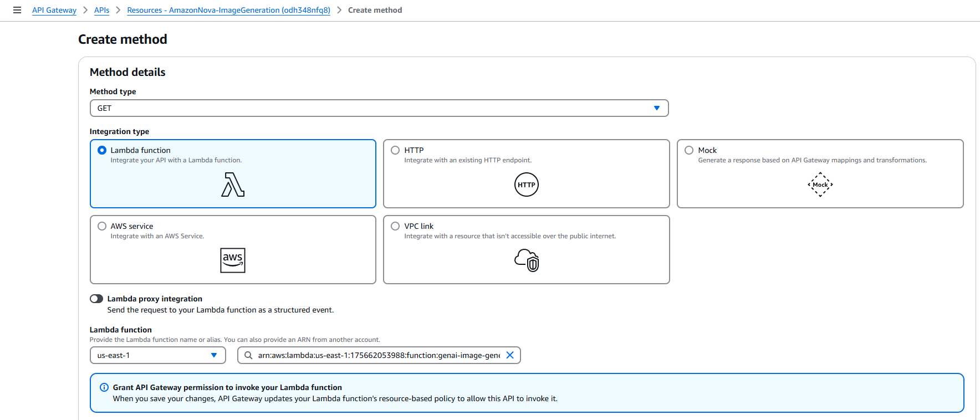
Task: Click the Lambda function icon
Action: pyautogui.click(x=233, y=185)
